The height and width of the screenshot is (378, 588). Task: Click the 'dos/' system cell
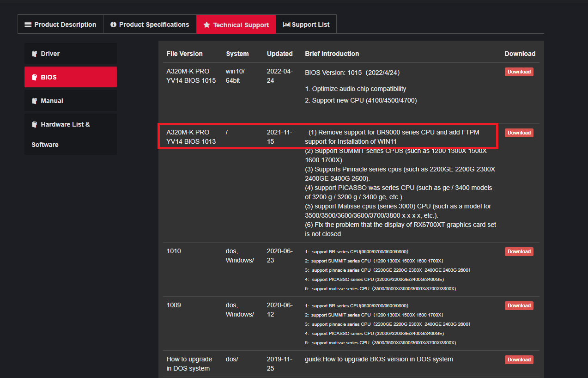click(232, 359)
